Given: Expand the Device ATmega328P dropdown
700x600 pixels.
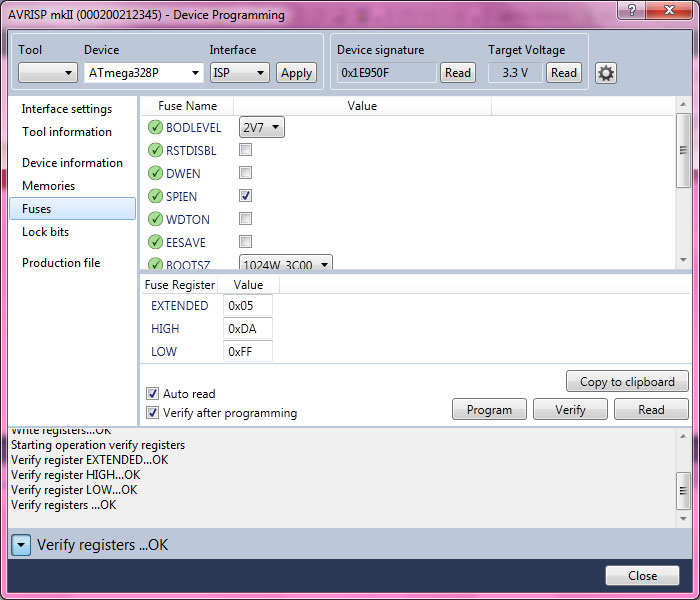Looking at the screenshot, I should click(143, 73).
